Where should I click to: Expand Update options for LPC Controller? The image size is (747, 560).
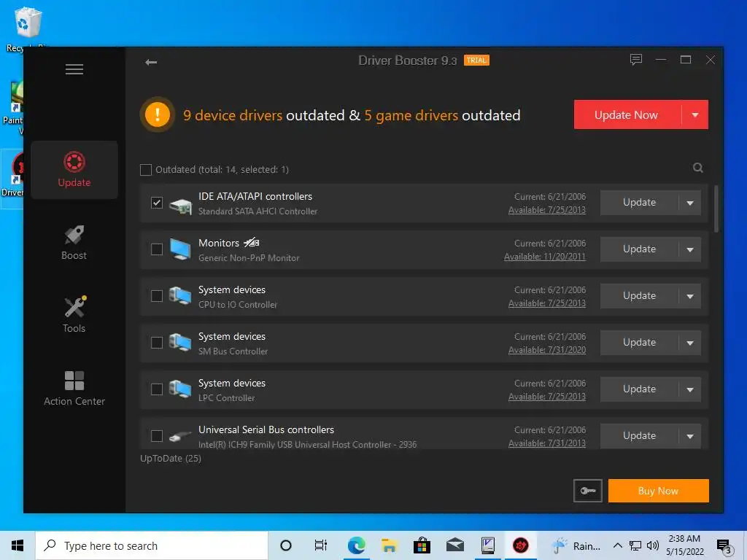(x=690, y=389)
